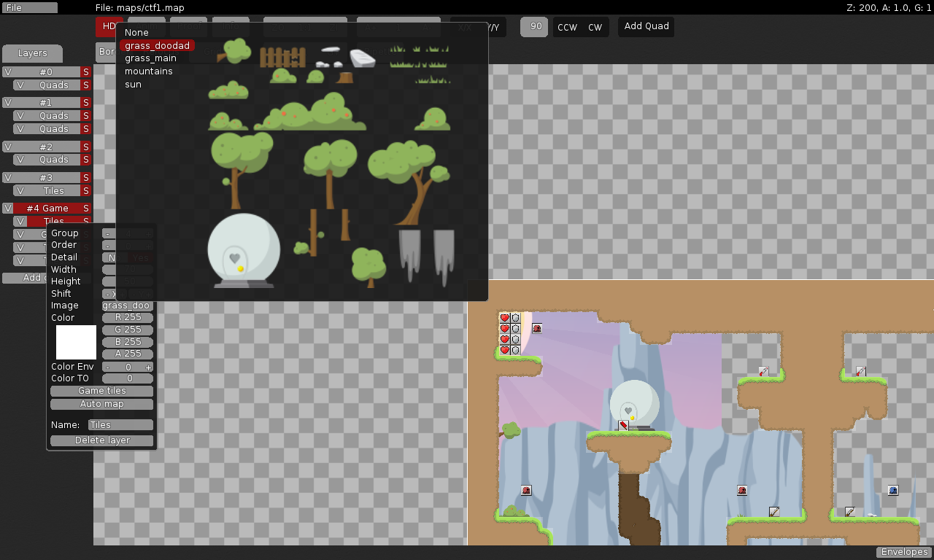This screenshot has width=934, height=560.
Task: Select the blue spawn entity tile
Action: point(893,490)
